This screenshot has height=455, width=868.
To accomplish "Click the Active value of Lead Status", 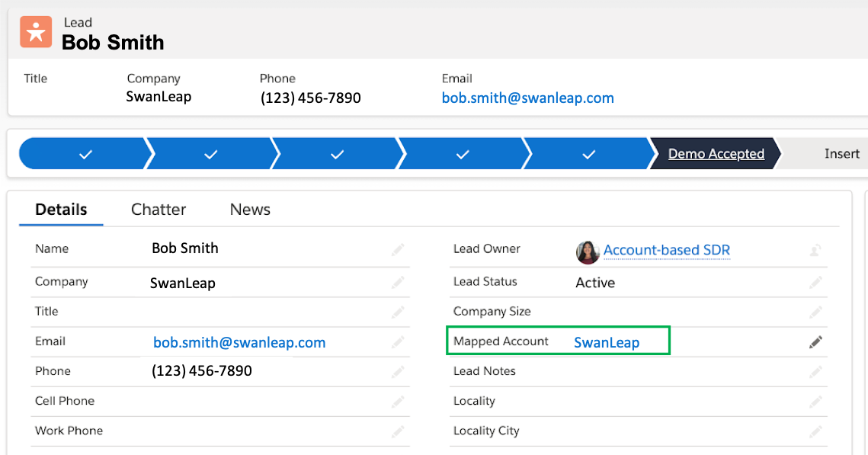I will click(595, 283).
